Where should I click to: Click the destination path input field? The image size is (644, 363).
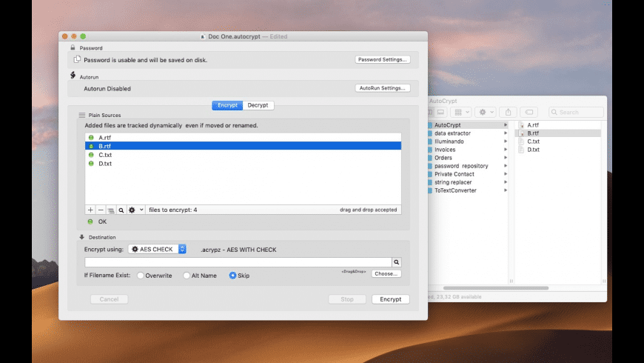click(x=238, y=262)
